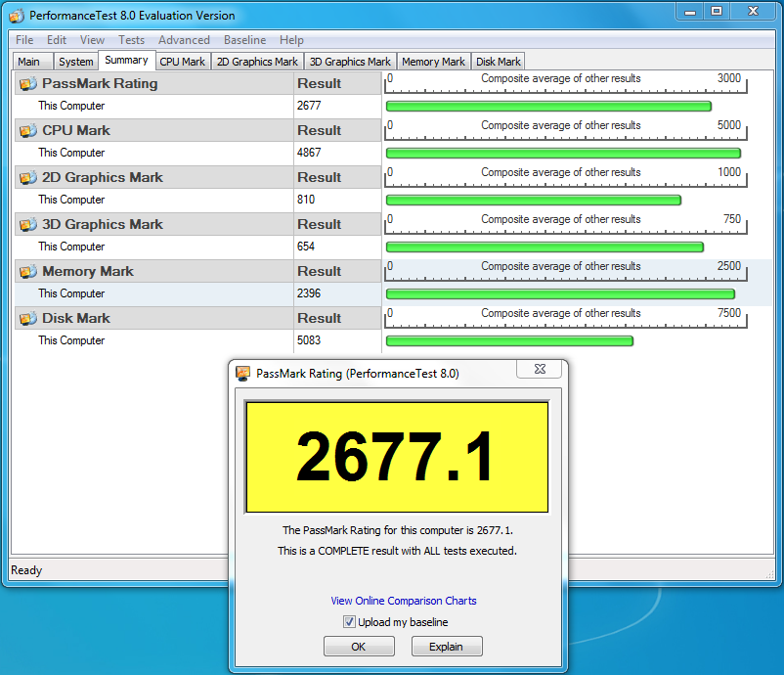Open View Online Comparison Charts link

(404, 601)
